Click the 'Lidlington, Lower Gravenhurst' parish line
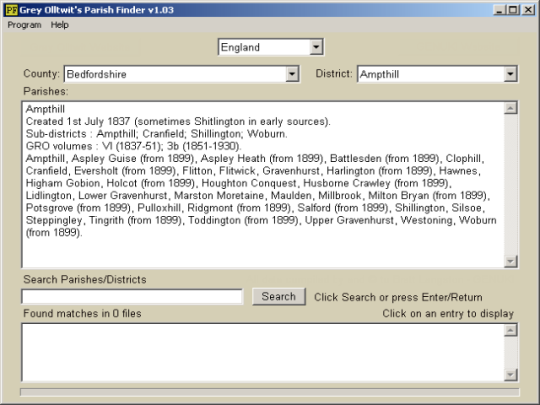Image resolution: width=540 pixels, height=405 pixels. 258,196
